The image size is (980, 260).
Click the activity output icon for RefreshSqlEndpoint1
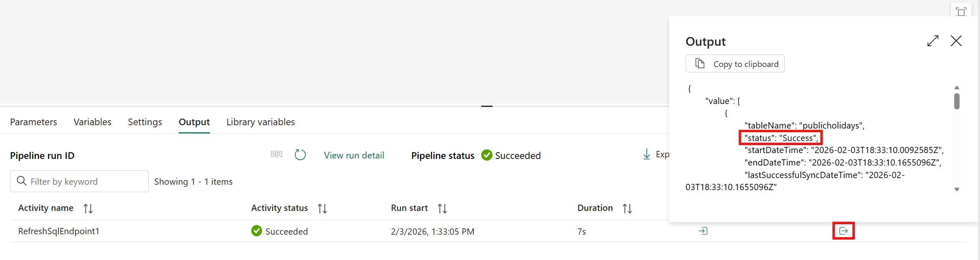point(843,231)
